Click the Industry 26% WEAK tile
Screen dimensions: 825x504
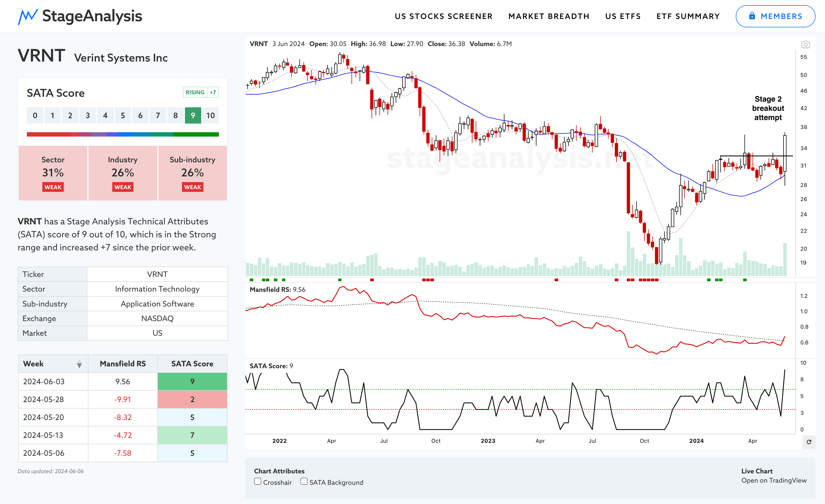tap(123, 173)
